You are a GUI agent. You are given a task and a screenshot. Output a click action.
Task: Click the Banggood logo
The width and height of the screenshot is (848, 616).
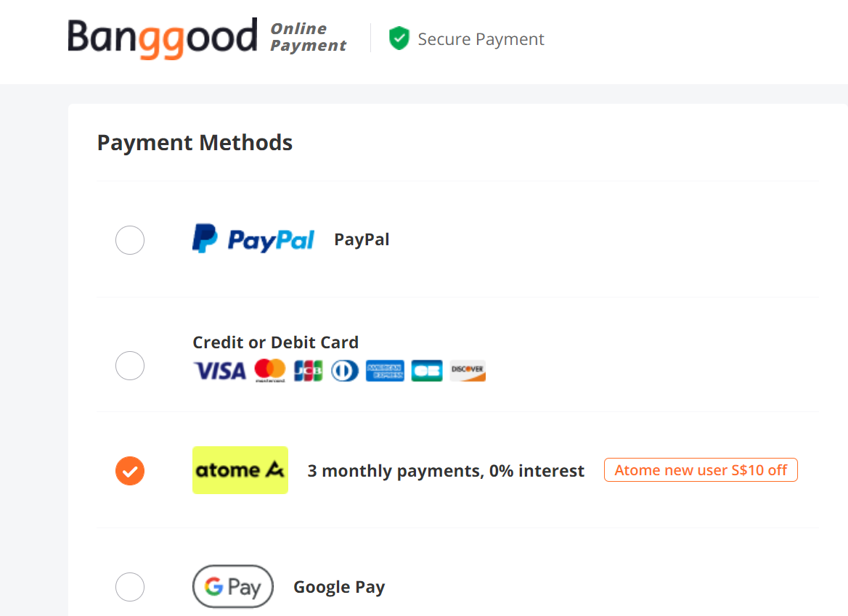pyautogui.click(x=163, y=37)
